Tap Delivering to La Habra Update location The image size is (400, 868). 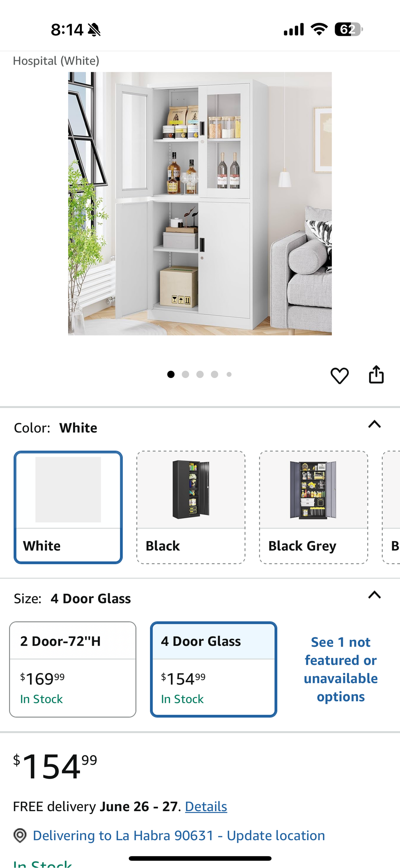pyautogui.click(x=179, y=836)
